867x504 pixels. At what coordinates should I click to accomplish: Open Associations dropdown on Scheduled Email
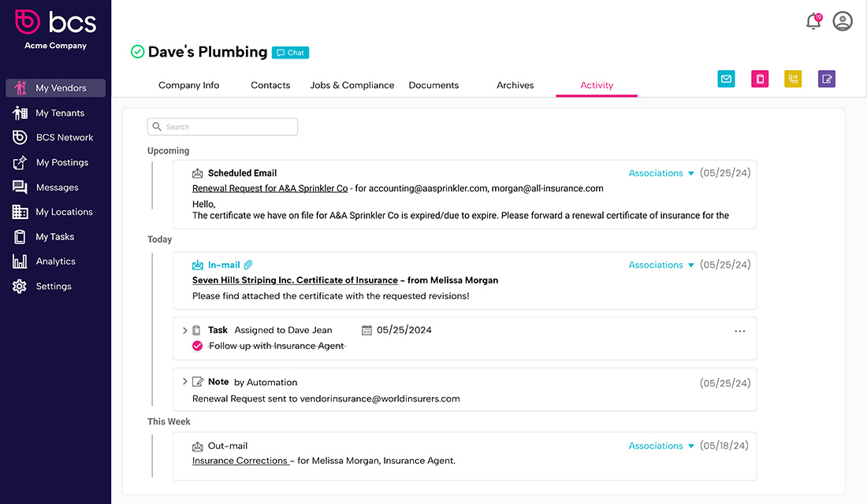point(661,173)
